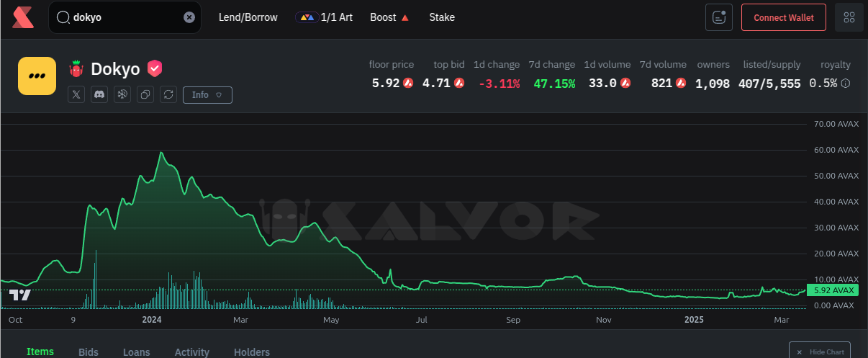The width and height of the screenshot is (868, 358).
Task: Click the AVAX icon beside floor price
Action: pos(408,83)
